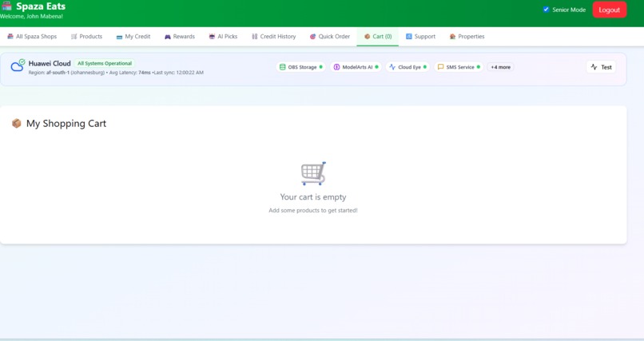Click the My Shopping Cart heading
This screenshot has height=341, width=644.
click(x=66, y=124)
